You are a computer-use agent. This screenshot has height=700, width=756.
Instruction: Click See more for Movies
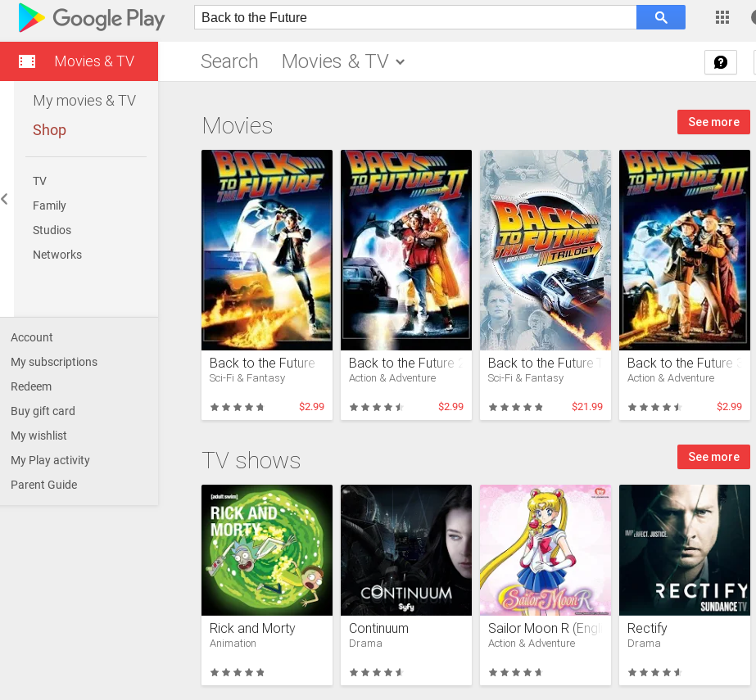(713, 122)
